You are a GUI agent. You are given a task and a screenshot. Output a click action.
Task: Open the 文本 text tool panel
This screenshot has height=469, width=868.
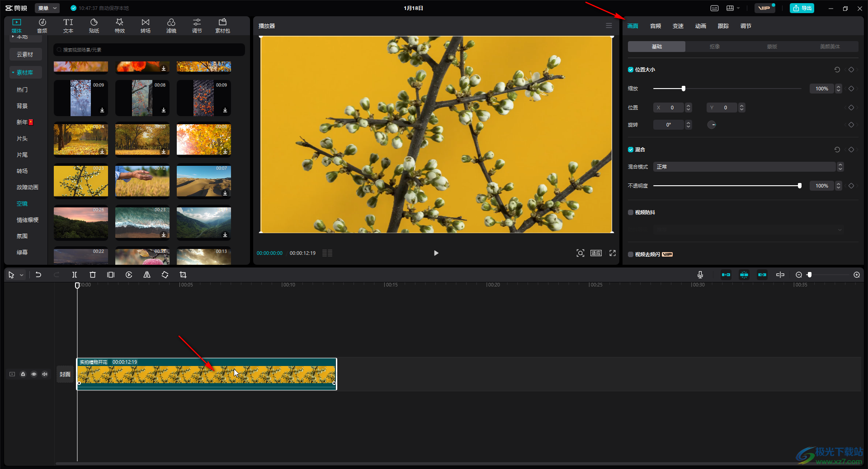(68, 26)
